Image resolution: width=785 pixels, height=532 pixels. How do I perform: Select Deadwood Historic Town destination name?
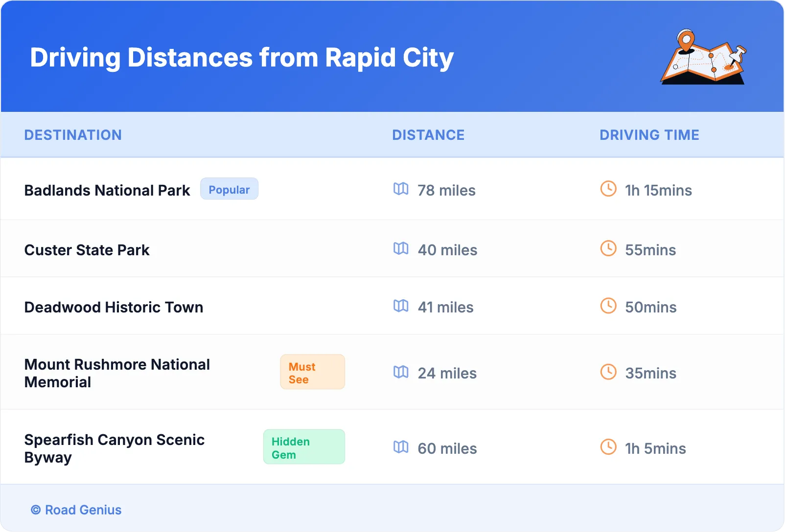(x=114, y=307)
